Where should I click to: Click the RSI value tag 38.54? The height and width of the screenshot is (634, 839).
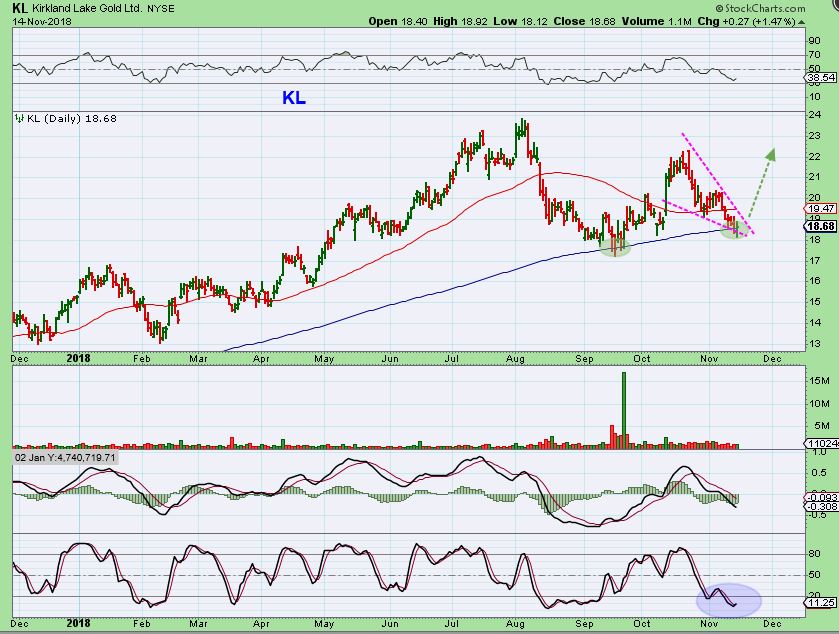pyautogui.click(x=821, y=78)
